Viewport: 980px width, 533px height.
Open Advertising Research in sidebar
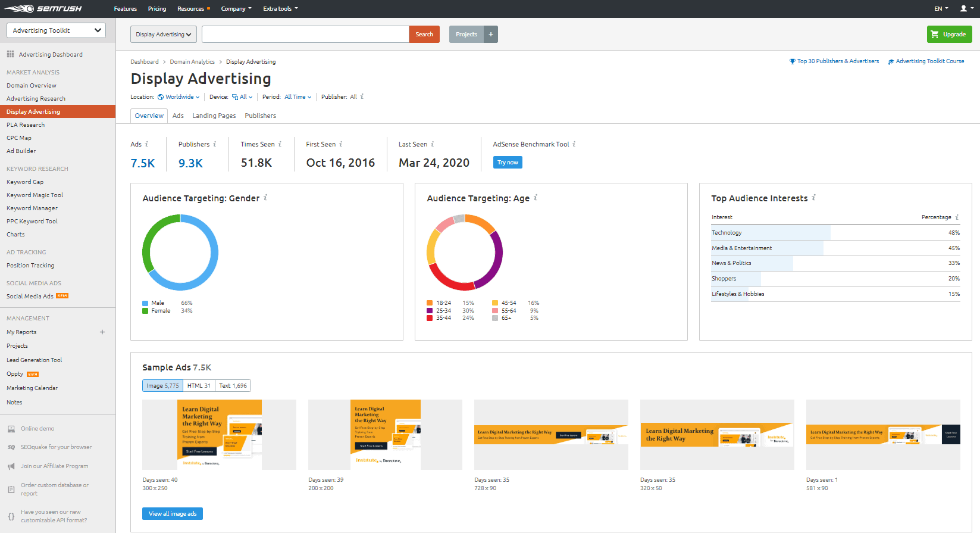pyautogui.click(x=36, y=99)
